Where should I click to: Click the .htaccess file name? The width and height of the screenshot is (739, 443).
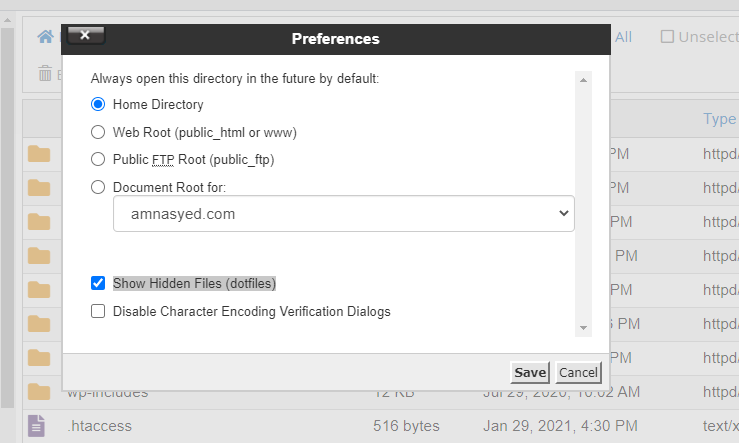[99, 426]
